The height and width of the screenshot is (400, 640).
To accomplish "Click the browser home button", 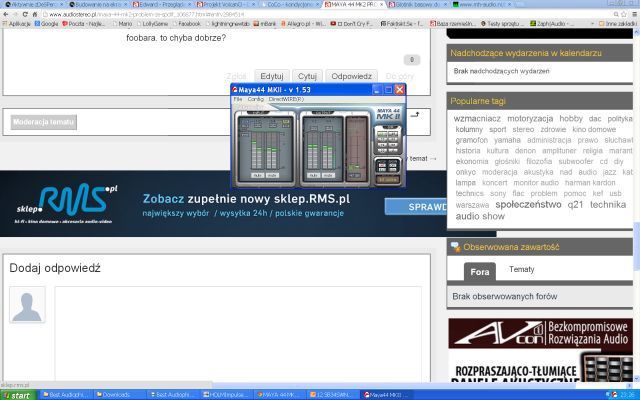I will tap(34, 14).
